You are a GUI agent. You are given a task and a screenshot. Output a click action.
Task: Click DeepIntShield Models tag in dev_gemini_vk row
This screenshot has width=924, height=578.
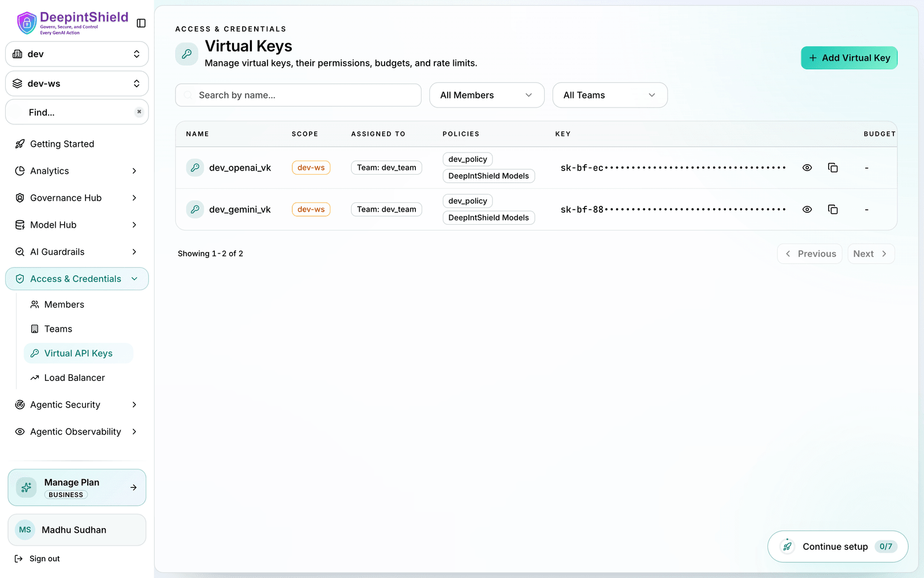click(x=489, y=218)
